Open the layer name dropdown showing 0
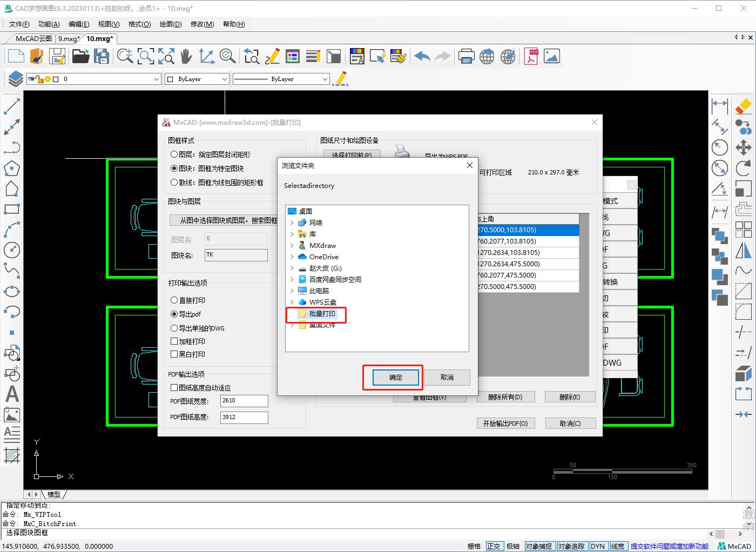 156,79
